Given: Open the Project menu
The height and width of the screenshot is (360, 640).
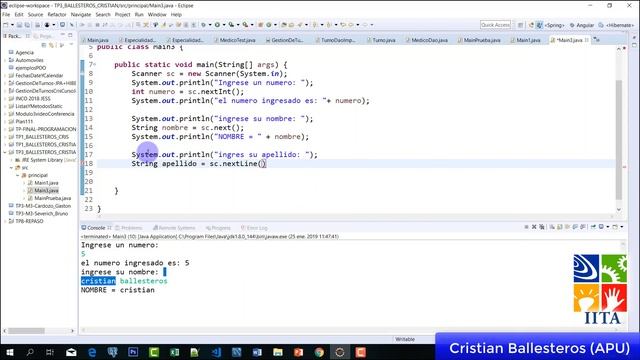Looking at the screenshot, I should pos(122,15).
